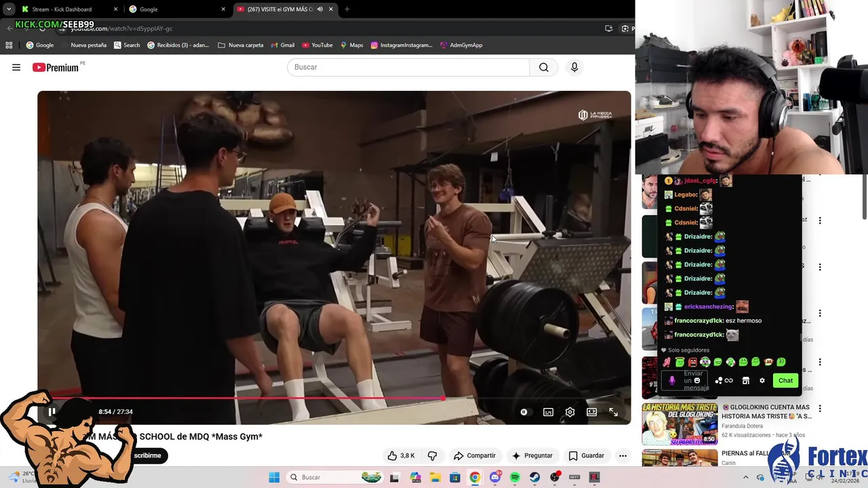Open Spotify from the taskbar
The height and width of the screenshot is (488, 868).
coord(515,477)
